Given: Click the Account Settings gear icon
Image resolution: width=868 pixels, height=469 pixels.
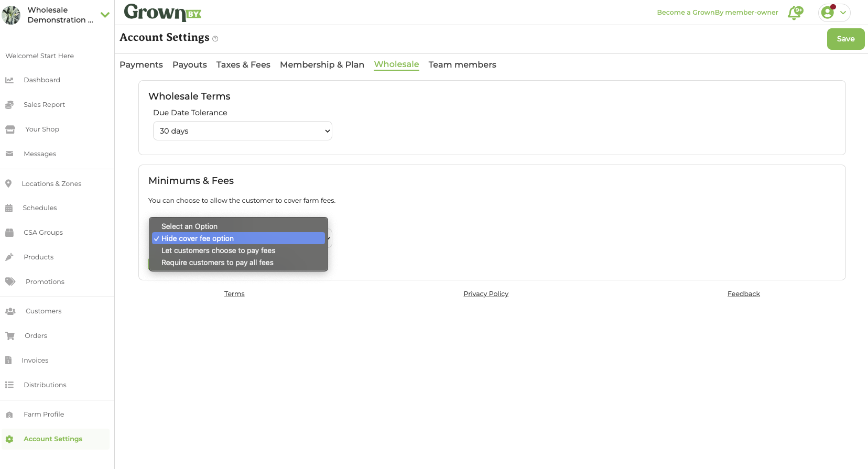Looking at the screenshot, I should tap(9, 439).
